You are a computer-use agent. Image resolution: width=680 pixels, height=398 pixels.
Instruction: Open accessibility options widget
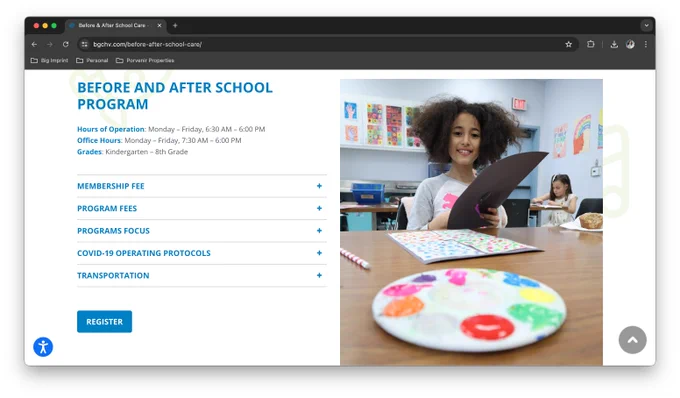pos(43,347)
